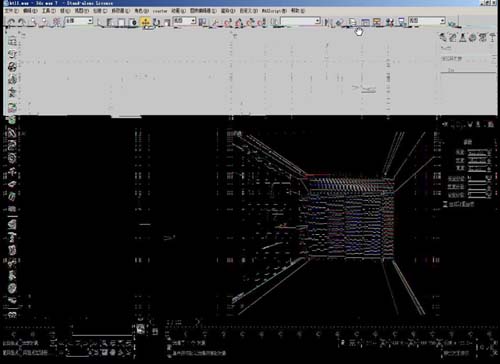Screen dimensions: 500x364
Task: Click the Width value input field
Action: coord(477,161)
